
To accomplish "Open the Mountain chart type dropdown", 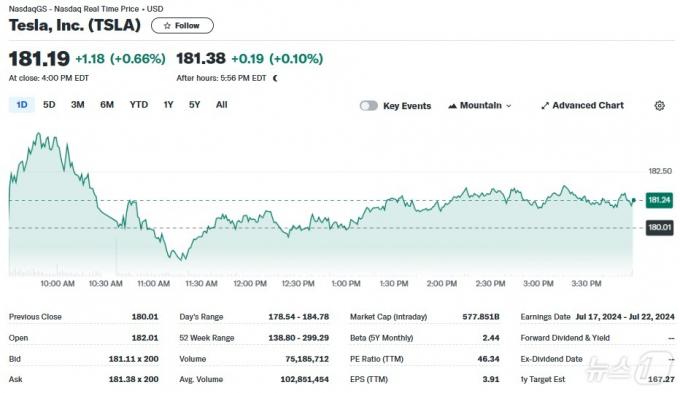I will tap(480, 105).
